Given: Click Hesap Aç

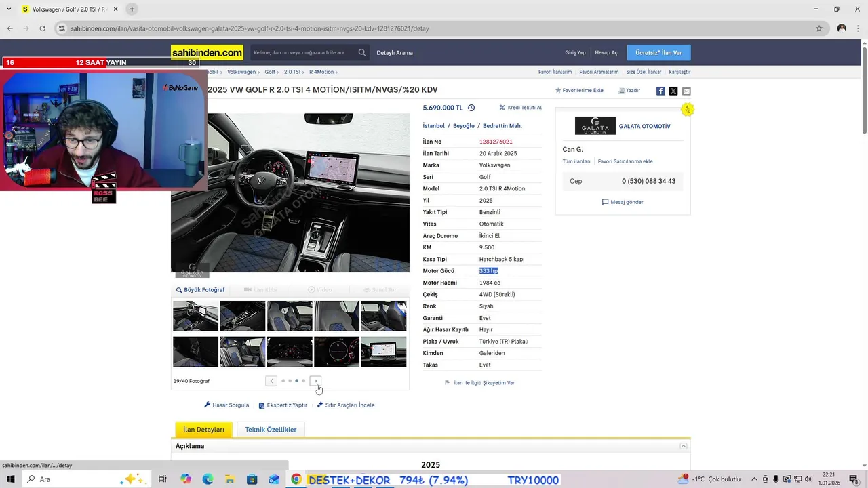Looking at the screenshot, I should 606,52.
